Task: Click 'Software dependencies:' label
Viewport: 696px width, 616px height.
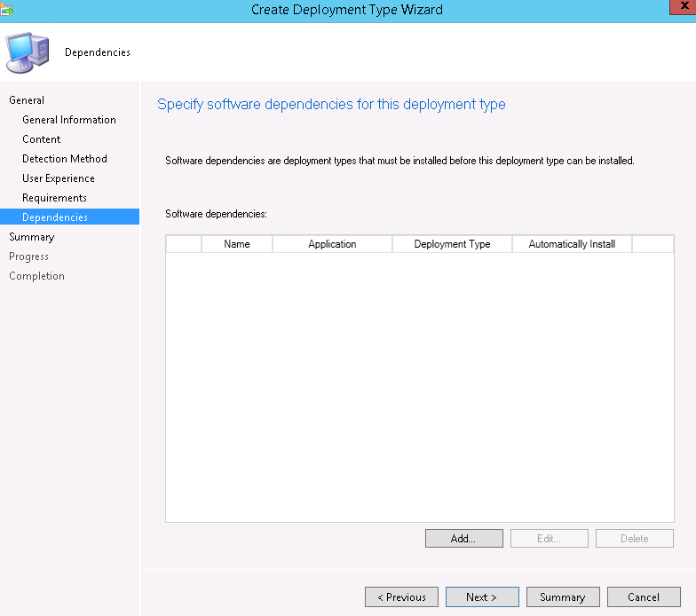Action: point(217,214)
